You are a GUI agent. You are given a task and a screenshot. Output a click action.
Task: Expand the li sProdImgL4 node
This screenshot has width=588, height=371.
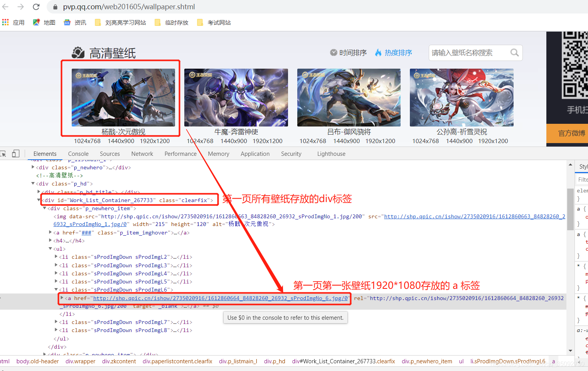56,273
